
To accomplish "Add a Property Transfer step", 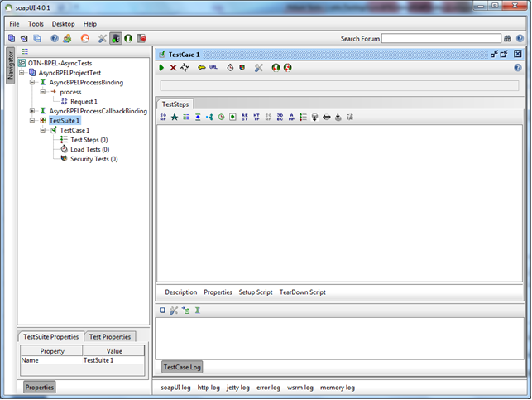I will click(198, 117).
